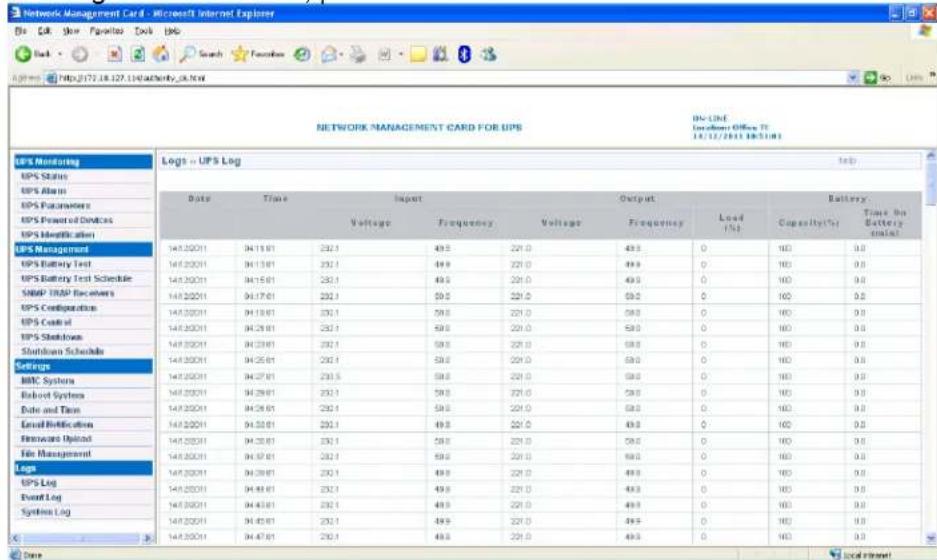Open the Favorites star toolbar button
This screenshot has height=560, width=937.
point(258,54)
